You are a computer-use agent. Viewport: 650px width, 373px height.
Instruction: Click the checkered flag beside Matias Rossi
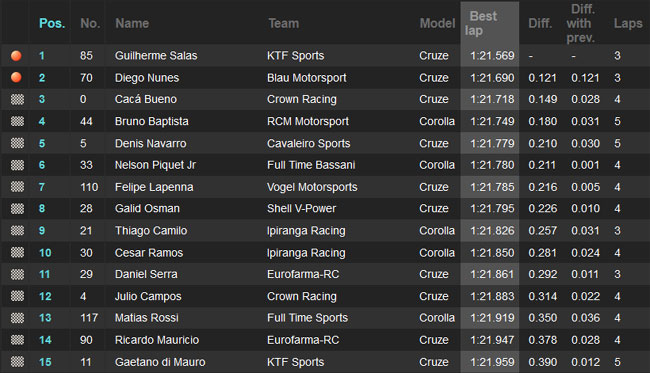(17, 318)
